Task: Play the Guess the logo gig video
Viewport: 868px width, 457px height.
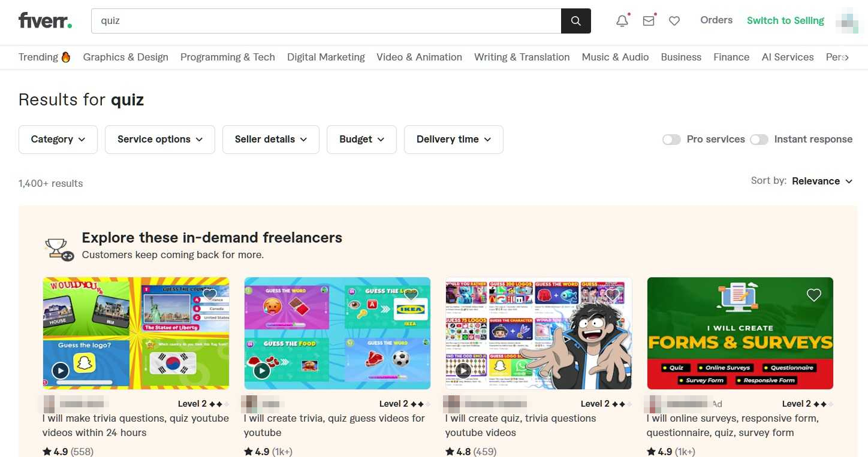Action: (61, 371)
